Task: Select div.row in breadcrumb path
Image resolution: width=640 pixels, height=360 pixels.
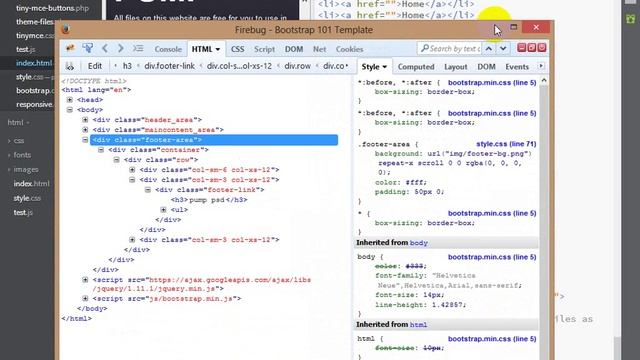Action: (x=298, y=66)
